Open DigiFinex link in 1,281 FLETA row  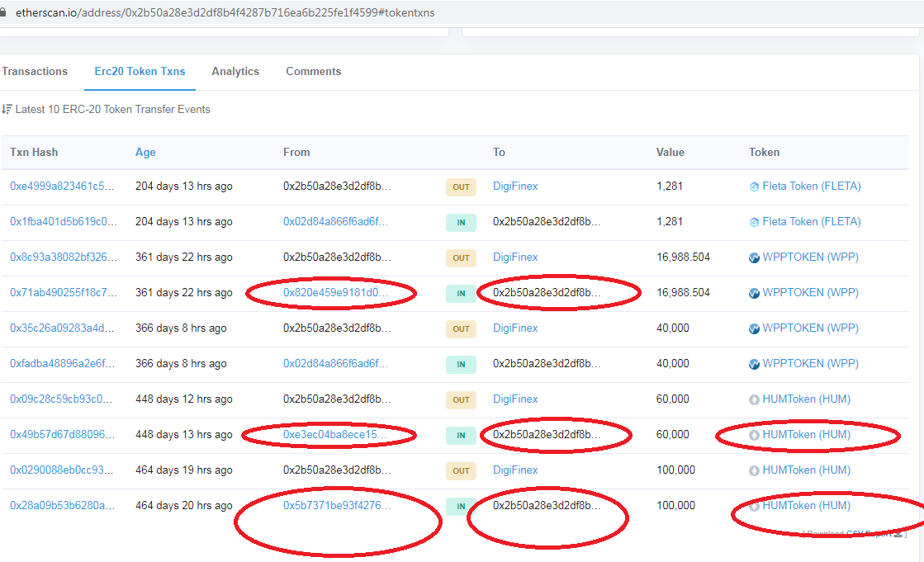click(515, 187)
